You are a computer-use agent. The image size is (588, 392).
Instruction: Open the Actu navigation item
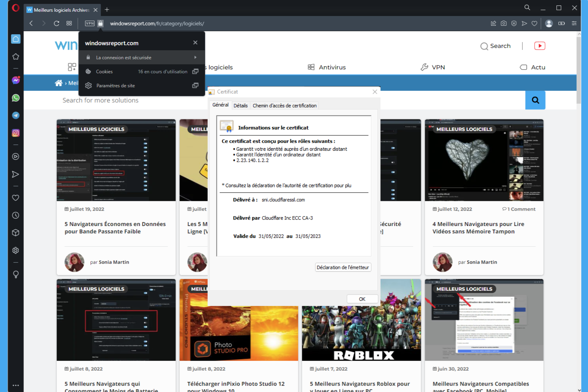click(533, 67)
